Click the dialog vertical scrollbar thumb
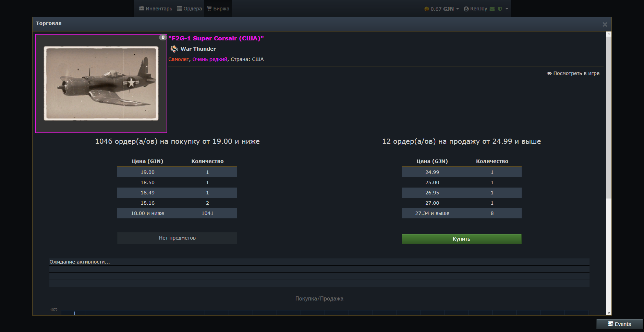The height and width of the screenshot is (332, 644). pos(609,117)
